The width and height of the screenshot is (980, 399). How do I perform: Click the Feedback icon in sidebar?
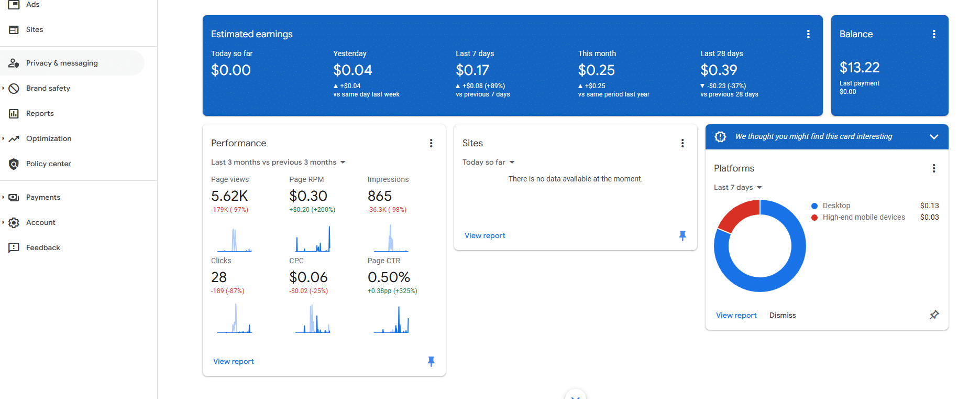click(x=14, y=247)
